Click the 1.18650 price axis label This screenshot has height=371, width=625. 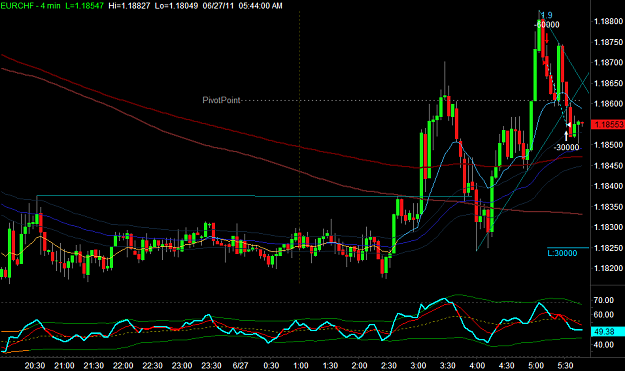pos(608,83)
